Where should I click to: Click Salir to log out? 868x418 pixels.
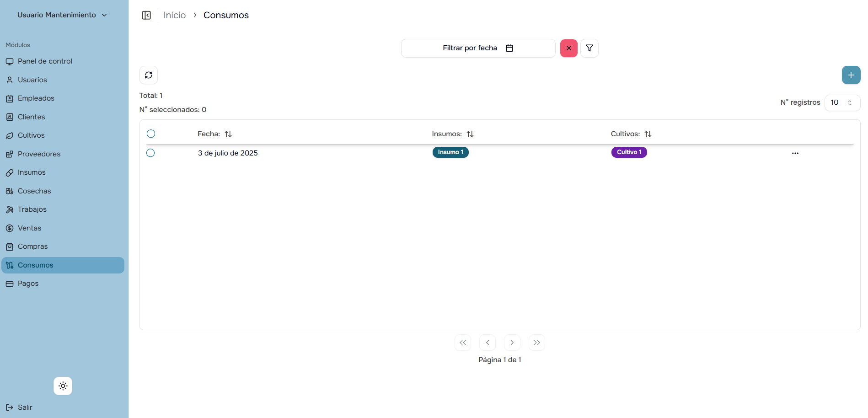coord(25,407)
